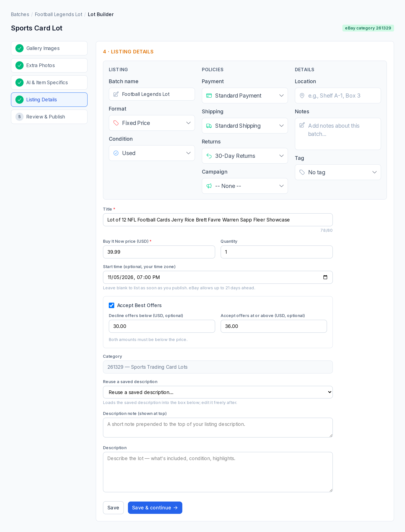
Task: Switch to AI & Item Specifics step
Action: (x=49, y=83)
